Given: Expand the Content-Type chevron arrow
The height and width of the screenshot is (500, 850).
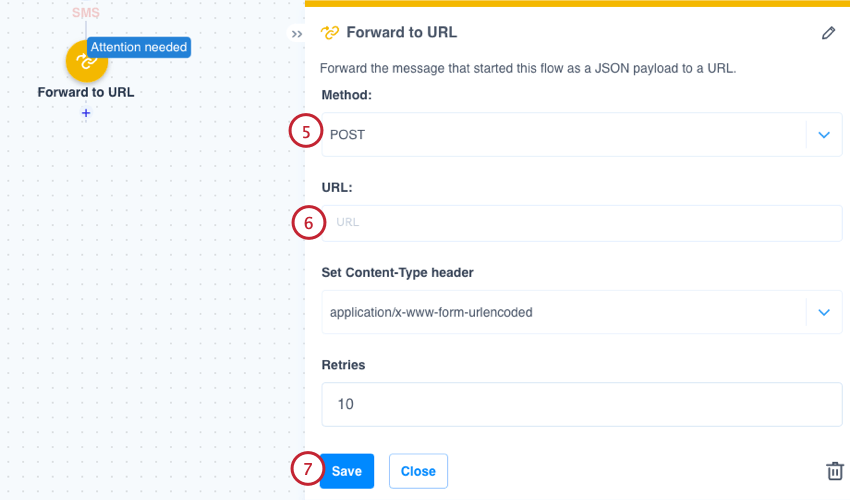Looking at the screenshot, I should (x=824, y=312).
